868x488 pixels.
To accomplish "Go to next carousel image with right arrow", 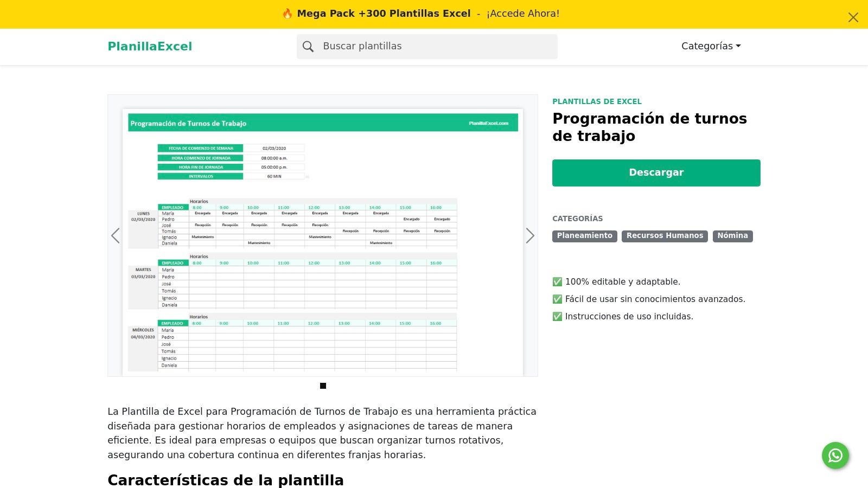I will (x=530, y=235).
